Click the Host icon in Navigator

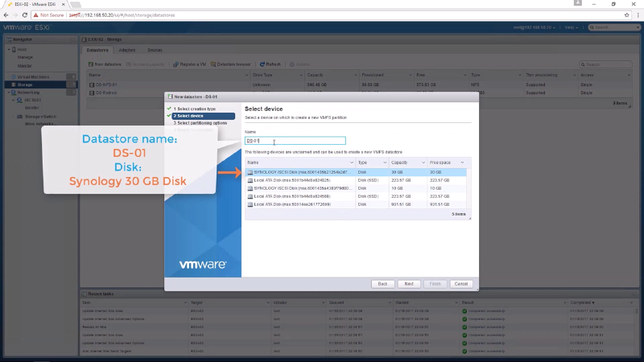[x=14, y=49]
